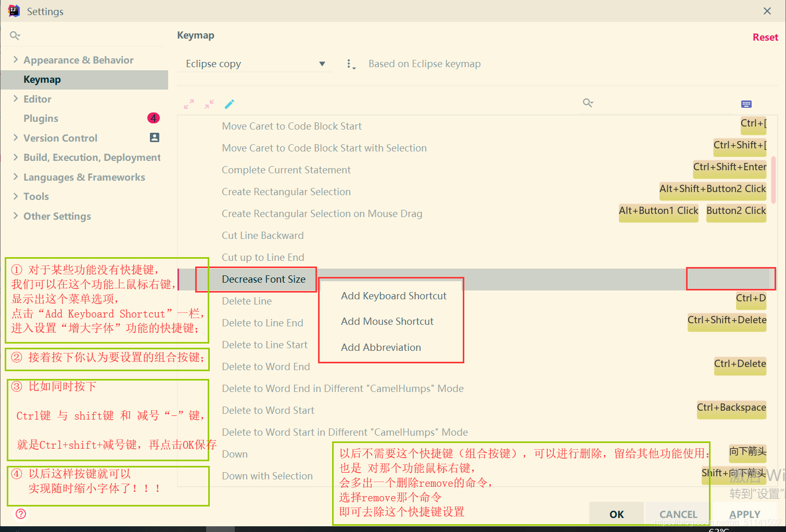786x532 pixels.
Task: Click the IntelliJ logo in title bar
Action: coord(14,11)
